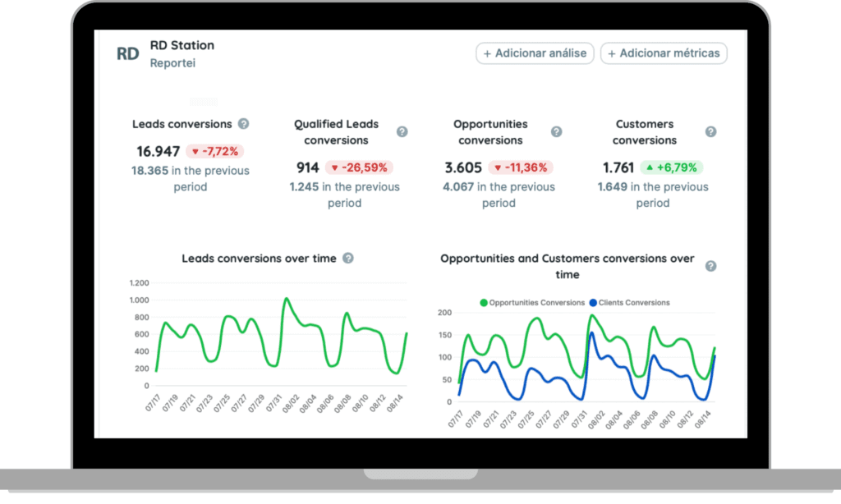Click the green Opportunities Conversions legend dot

484,303
